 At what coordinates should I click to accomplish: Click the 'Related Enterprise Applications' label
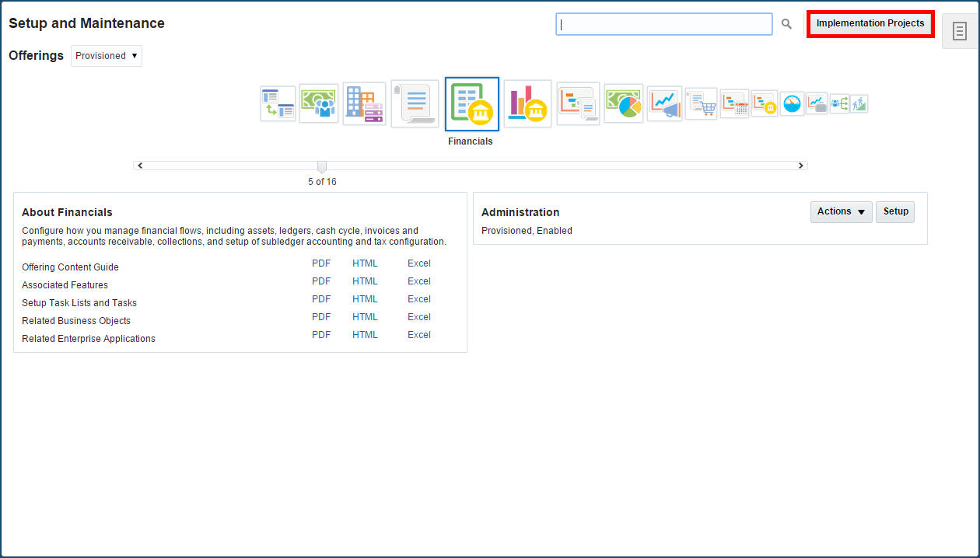[89, 339]
